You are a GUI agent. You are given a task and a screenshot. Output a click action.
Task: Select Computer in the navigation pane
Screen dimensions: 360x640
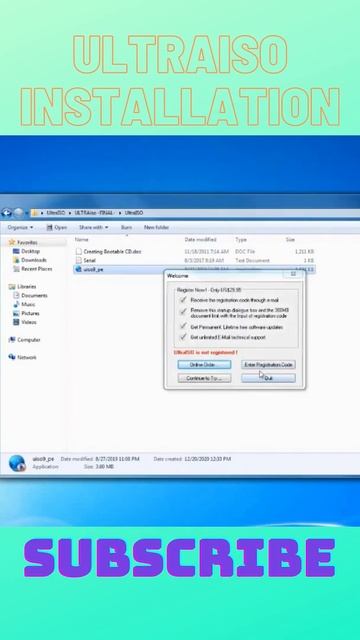click(x=28, y=340)
